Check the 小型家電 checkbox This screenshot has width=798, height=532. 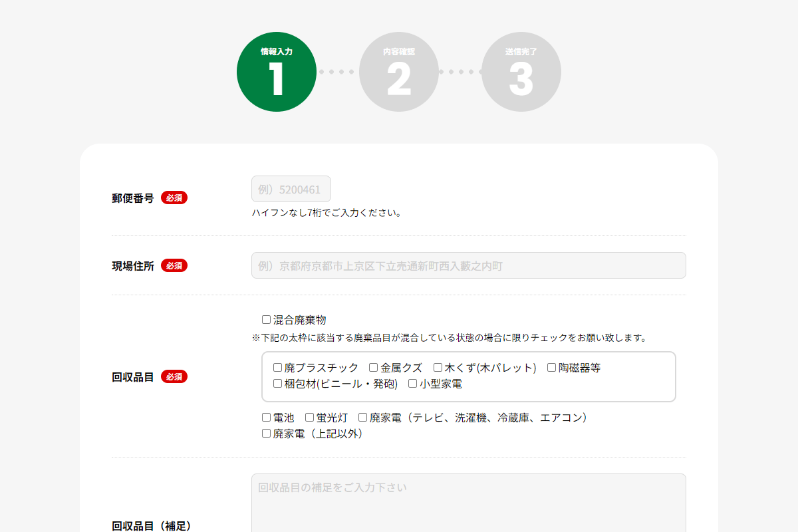pyautogui.click(x=413, y=383)
